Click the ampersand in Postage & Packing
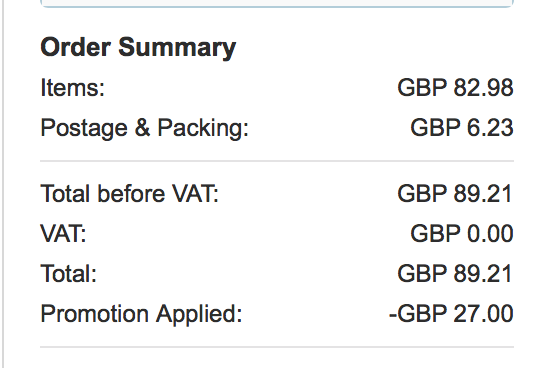The height and width of the screenshot is (368, 544). tap(142, 127)
